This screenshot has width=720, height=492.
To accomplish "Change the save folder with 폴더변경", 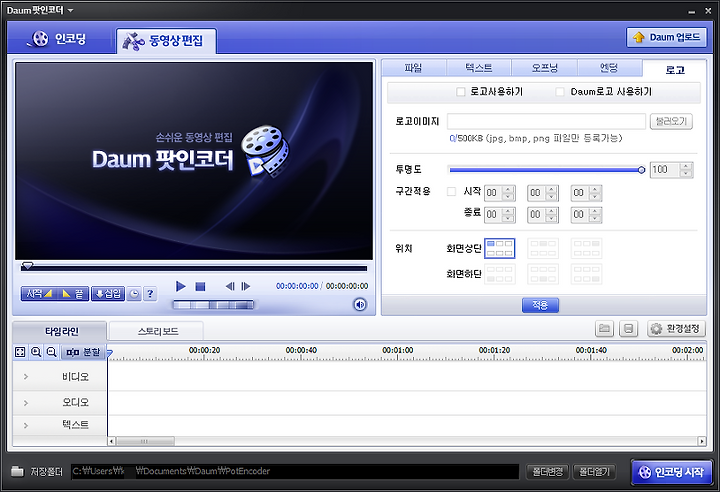I will pyautogui.click(x=547, y=471).
